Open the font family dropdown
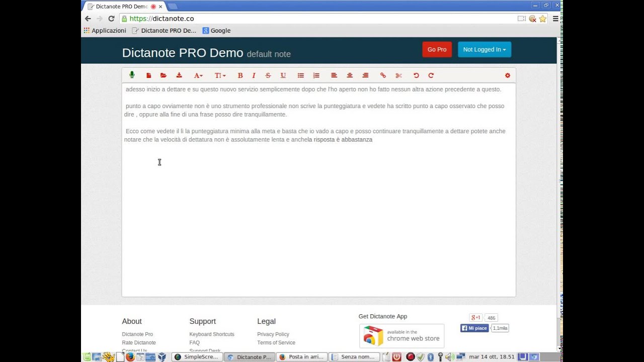Screen dimensions: 644x362 pos(198,75)
